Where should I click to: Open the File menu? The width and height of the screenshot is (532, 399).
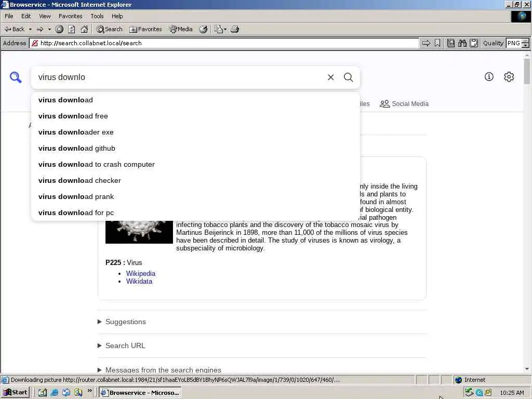[9, 16]
